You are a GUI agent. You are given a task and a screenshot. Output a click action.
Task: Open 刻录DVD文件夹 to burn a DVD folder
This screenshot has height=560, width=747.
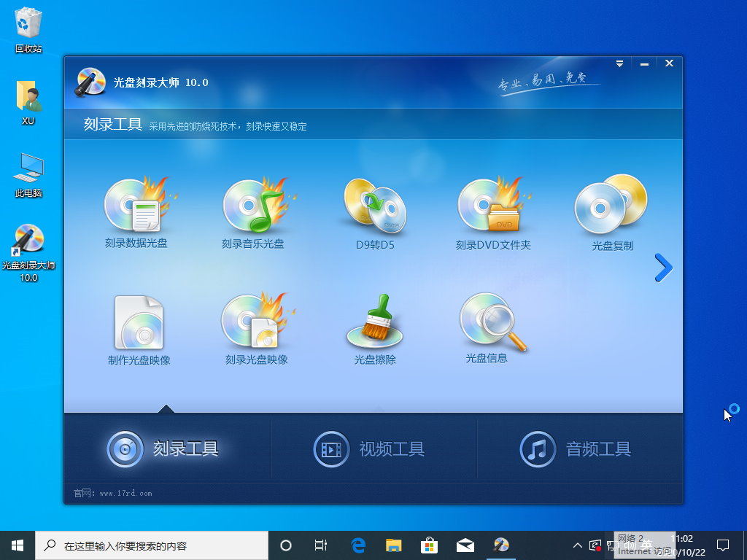[493, 211]
